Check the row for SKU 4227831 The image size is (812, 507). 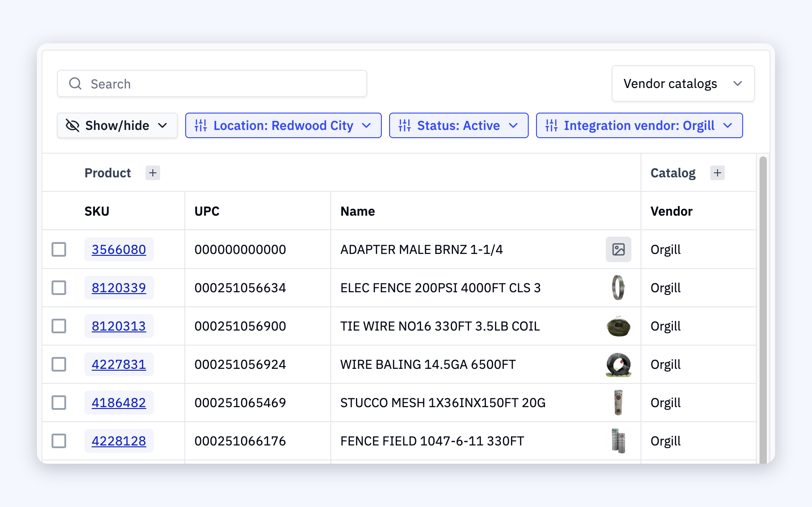[x=59, y=364]
